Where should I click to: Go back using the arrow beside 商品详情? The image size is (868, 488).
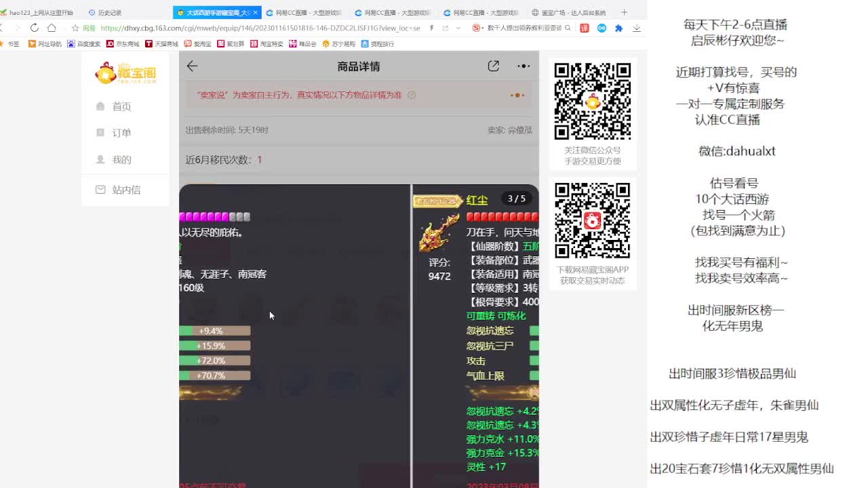click(x=192, y=66)
